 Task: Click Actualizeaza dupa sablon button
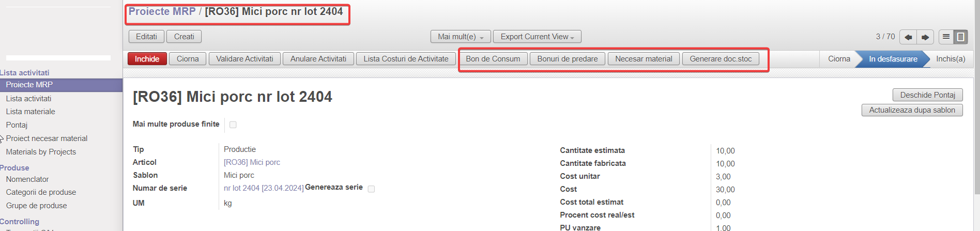click(x=912, y=110)
